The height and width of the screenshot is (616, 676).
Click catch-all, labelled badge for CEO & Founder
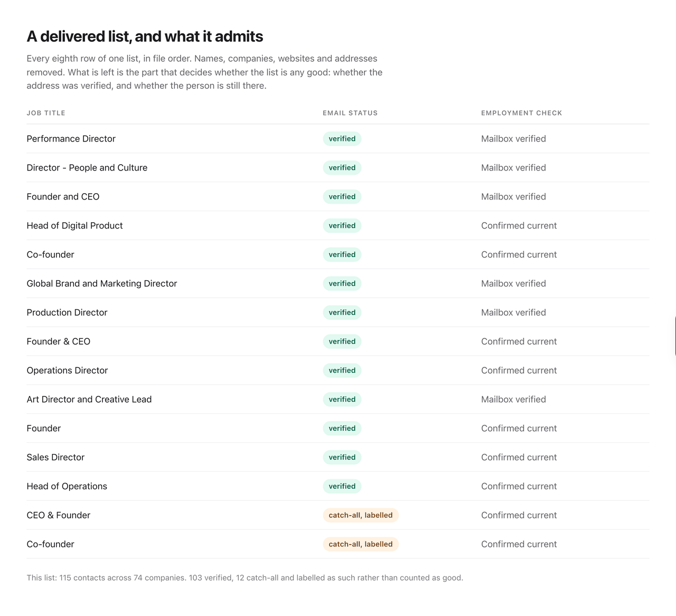361,516
